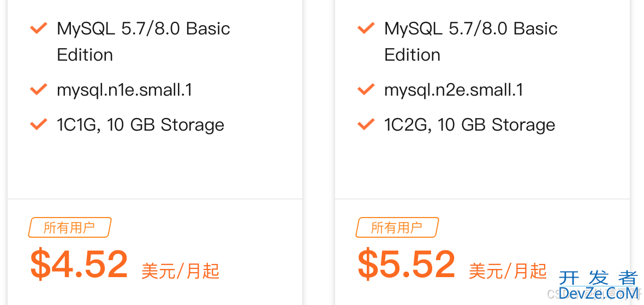Click 美元/月起 label next to $5.52
The width and height of the screenshot is (644, 305).
(508, 271)
